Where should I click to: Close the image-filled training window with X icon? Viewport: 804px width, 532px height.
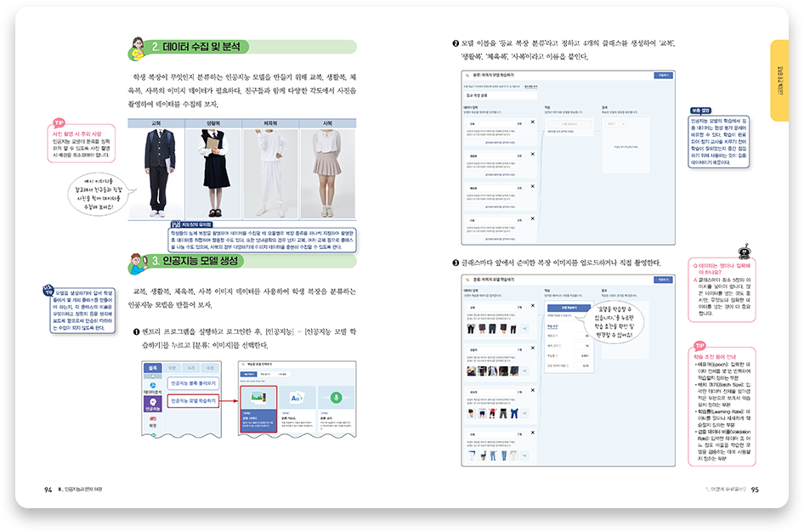pyautogui.click(x=467, y=280)
